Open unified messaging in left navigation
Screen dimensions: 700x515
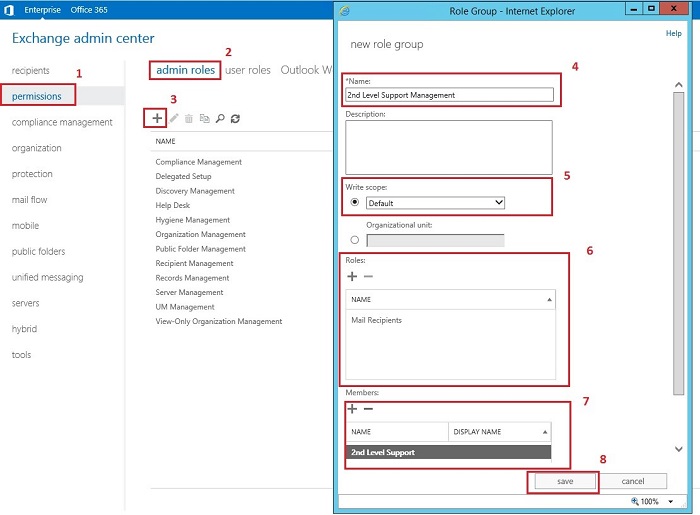[x=47, y=278]
